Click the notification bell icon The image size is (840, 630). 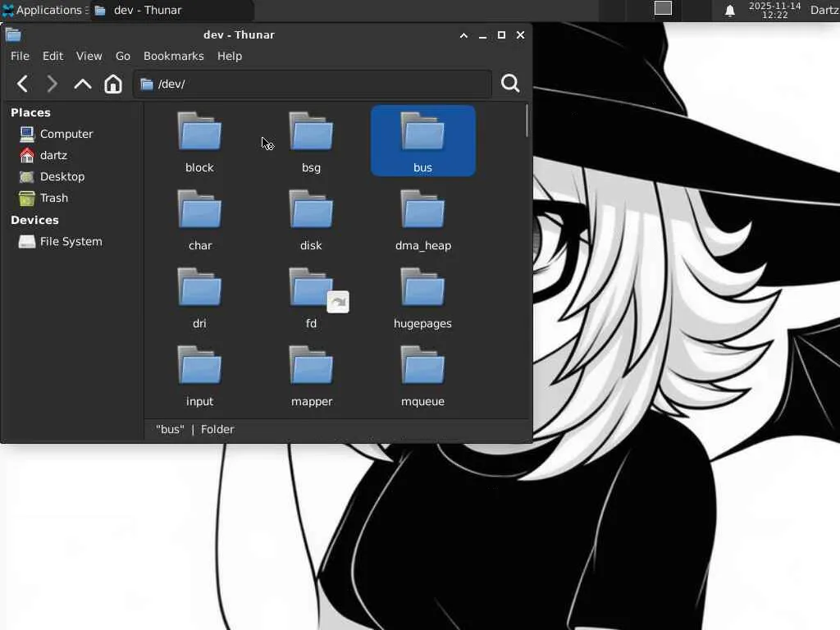coord(729,10)
